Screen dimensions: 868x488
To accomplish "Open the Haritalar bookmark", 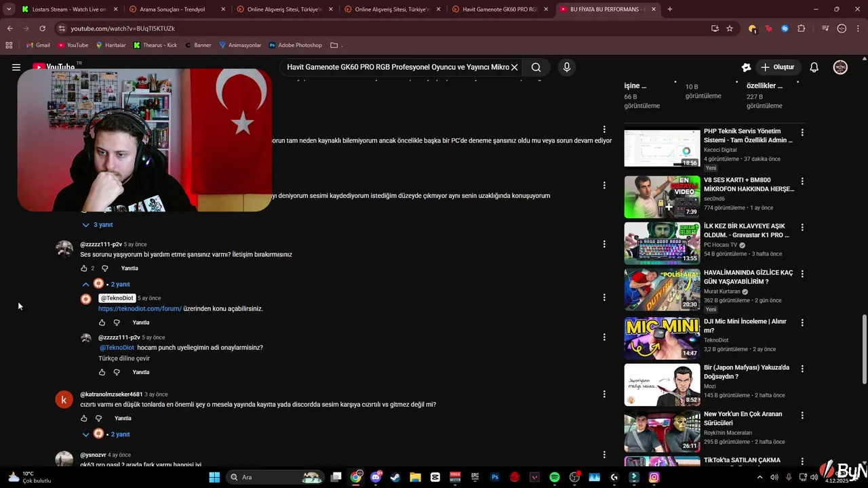I will pyautogui.click(x=111, y=45).
